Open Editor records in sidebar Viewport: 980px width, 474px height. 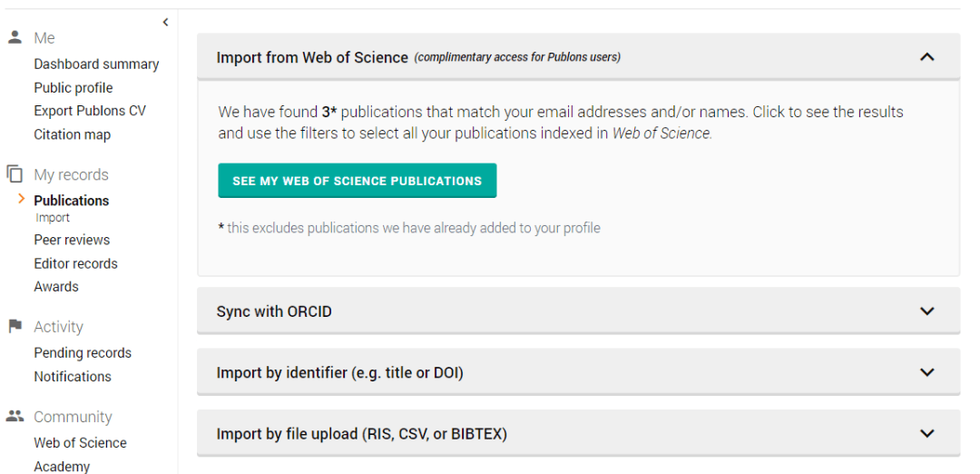75,264
